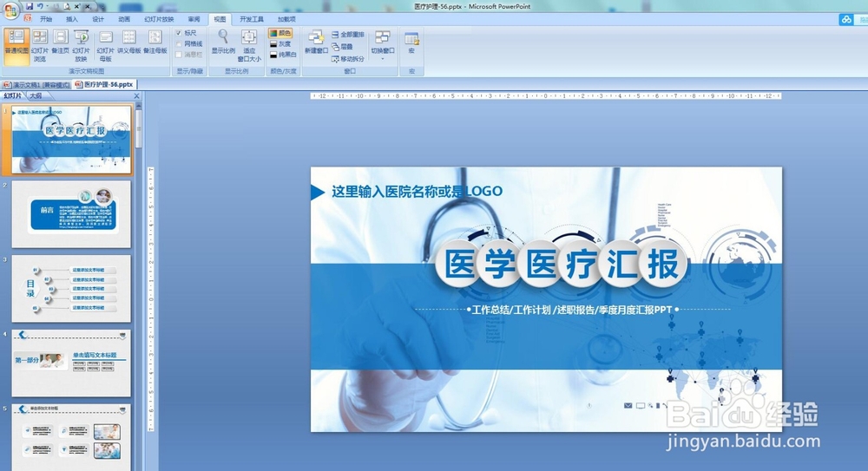Screen dimensions: 868x471
Task: Open the 插入 (Insert) tab
Action: [x=72, y=19]
